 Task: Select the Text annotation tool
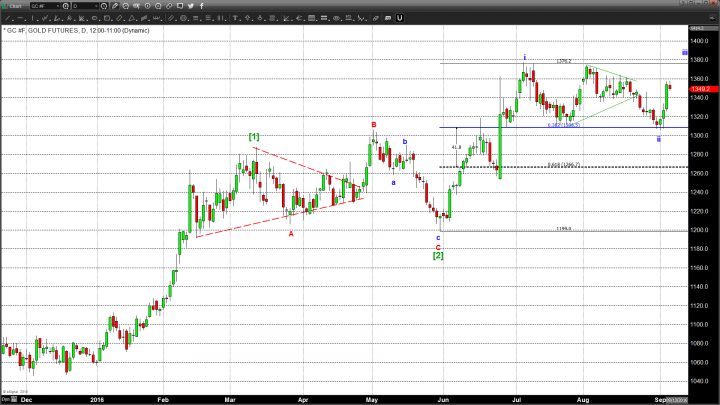pyautogui.click(x=236, y=18)
